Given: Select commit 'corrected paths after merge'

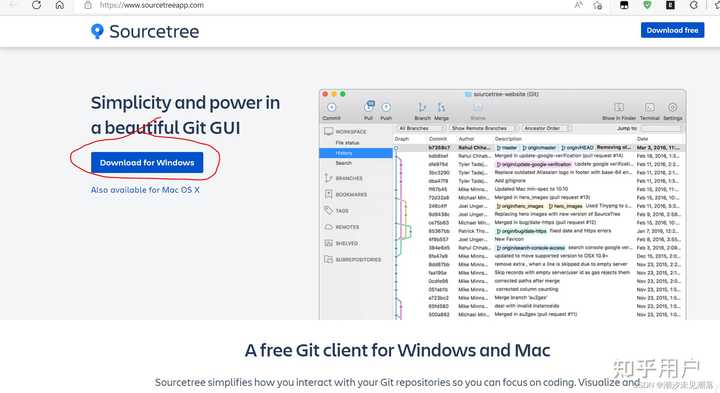Looking at the screenshot, I should (540, 281).
